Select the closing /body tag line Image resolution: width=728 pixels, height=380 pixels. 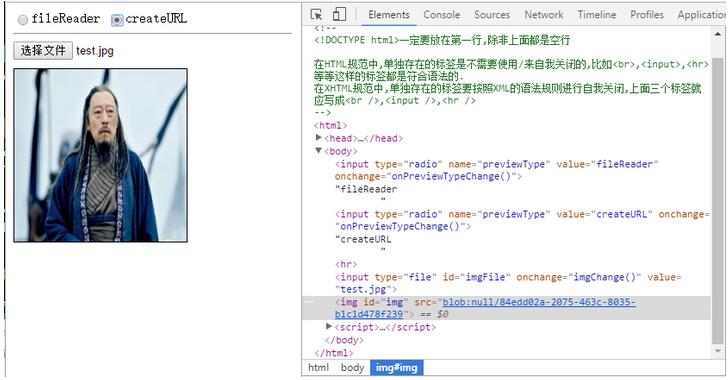point(344,340)
